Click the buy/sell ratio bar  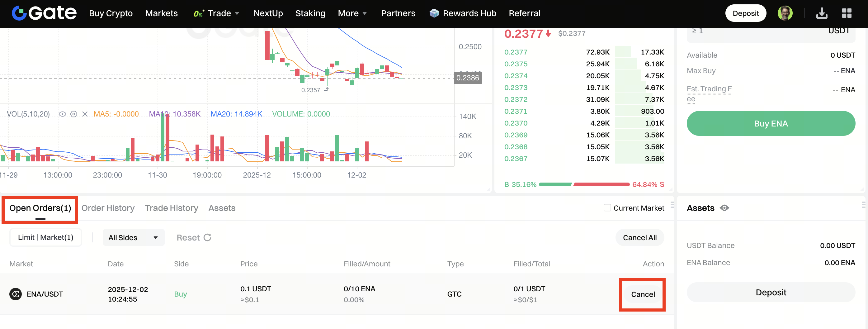click(x=584, y=184)
